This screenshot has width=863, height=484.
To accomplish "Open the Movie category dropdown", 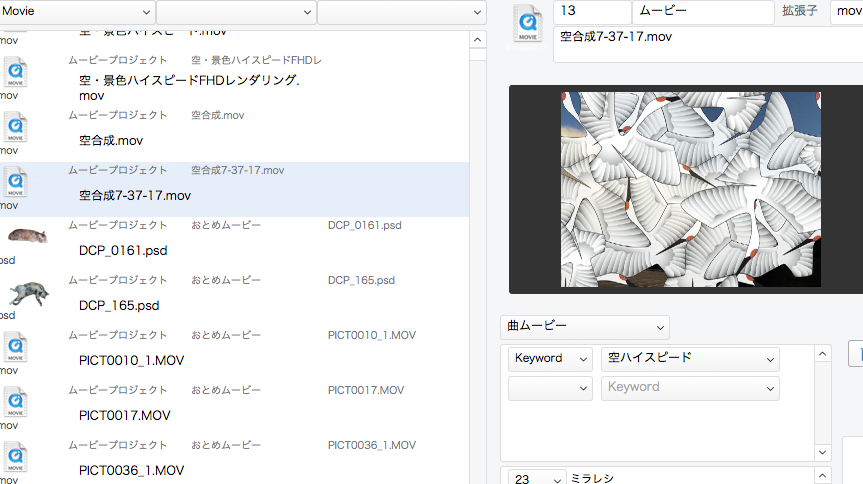I will click(x=77, y=12).
